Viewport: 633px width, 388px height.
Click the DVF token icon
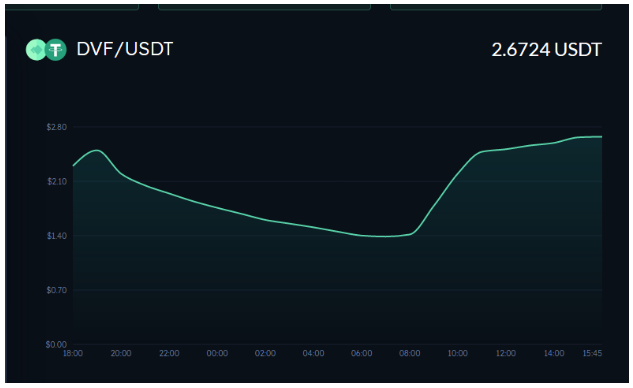(x=36, y=50)
